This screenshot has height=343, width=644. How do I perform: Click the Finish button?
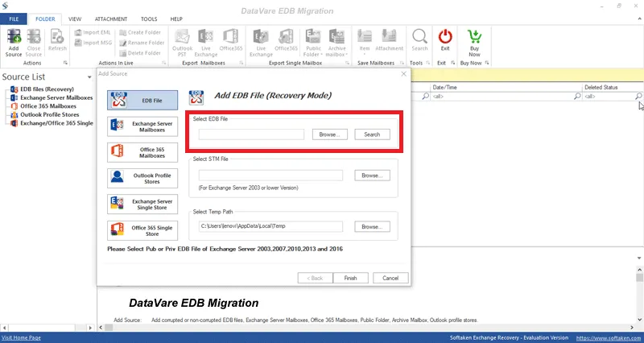pos(350,278)
